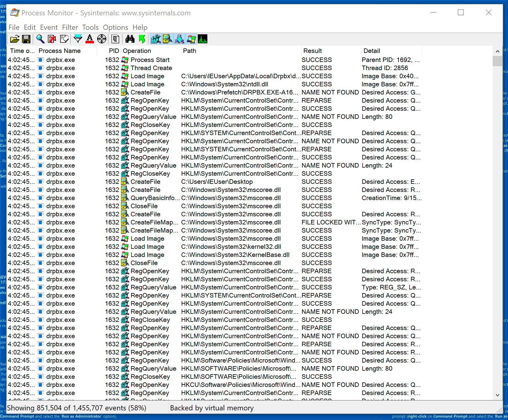Sort by the Process Name column header
The width and height of the screenshot is (508, 420).
pyautogui.click(x=67, y=51)
